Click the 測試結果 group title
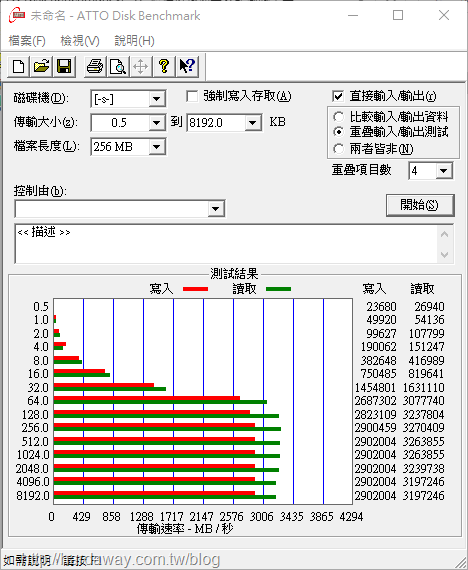The height and width of the screenshot is (570, 468). point(234,273)
